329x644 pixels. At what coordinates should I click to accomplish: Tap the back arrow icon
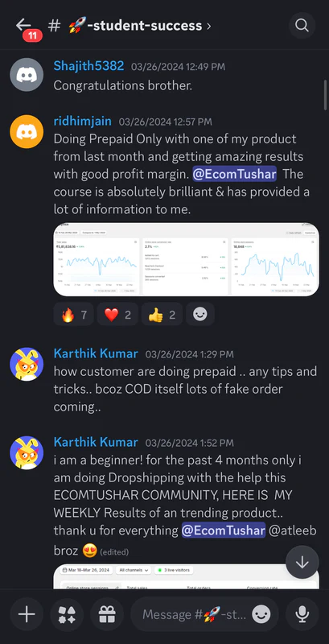23,26
